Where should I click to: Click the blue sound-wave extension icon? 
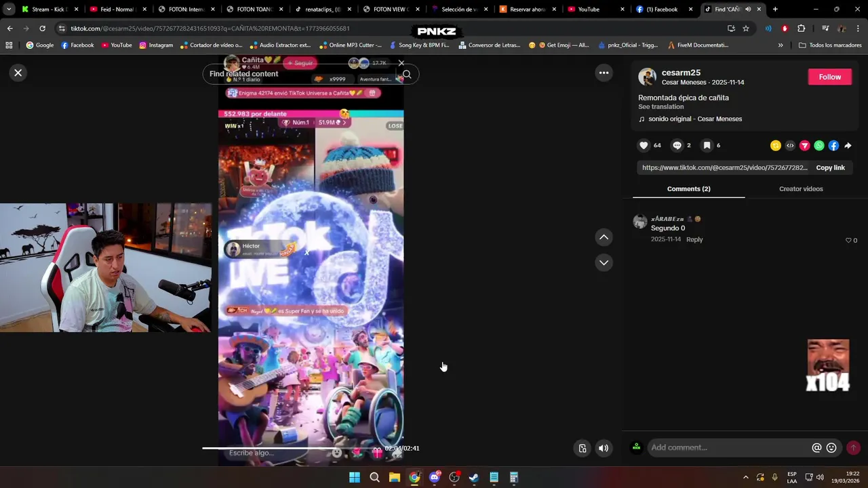pyautogui.click(x=768, y=28)
